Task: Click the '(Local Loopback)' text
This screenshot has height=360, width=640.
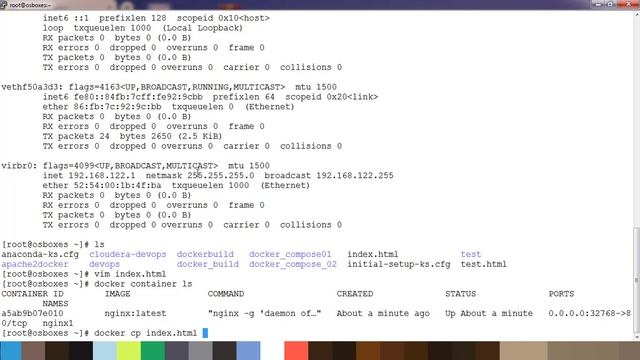Action: point(202,28)
